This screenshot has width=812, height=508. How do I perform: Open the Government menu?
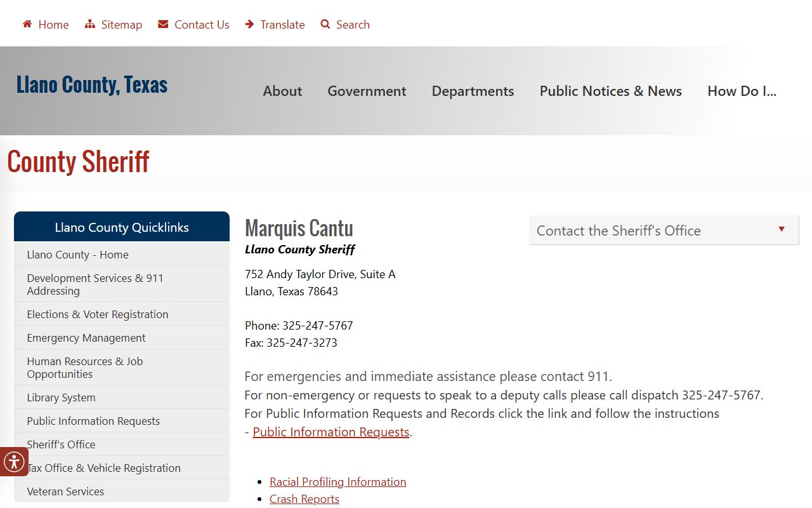pos(367,91)
